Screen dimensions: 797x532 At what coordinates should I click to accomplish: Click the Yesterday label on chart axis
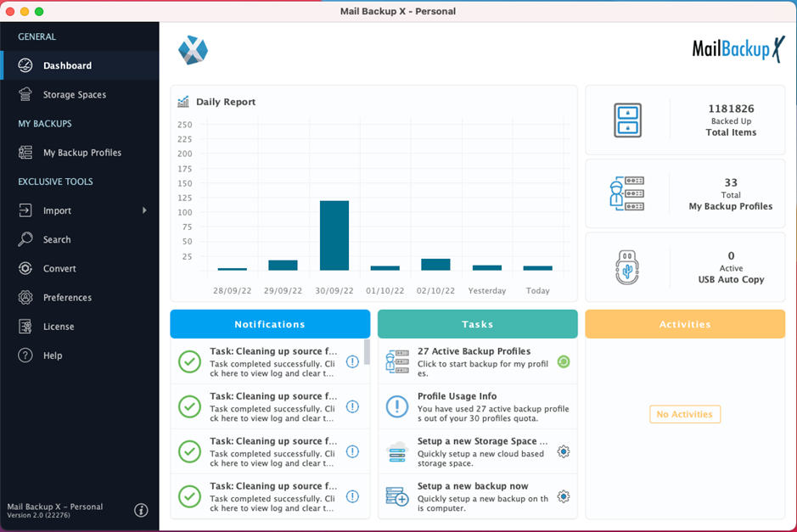point(487,291)
